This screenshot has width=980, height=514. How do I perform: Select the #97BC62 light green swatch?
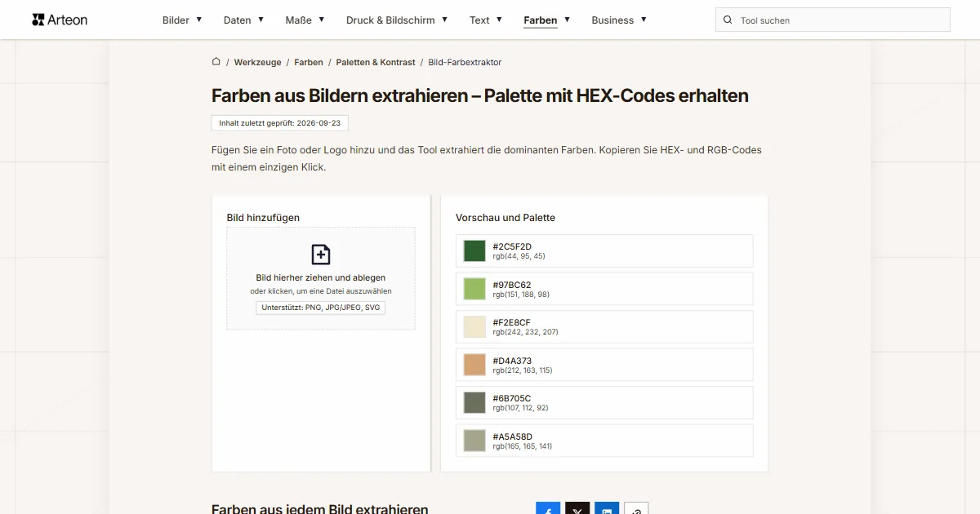[474, 289]
